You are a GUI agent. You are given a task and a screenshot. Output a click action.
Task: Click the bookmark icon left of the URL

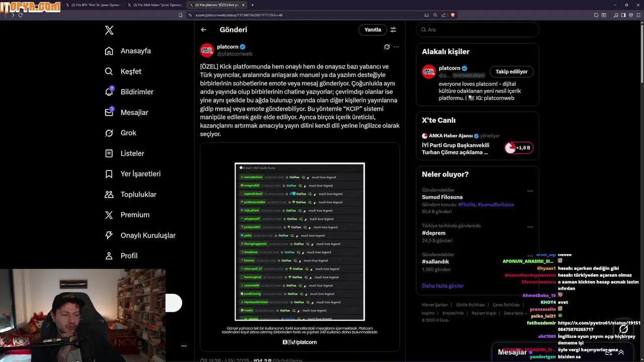pyautogui.click(x=181, y=15)
